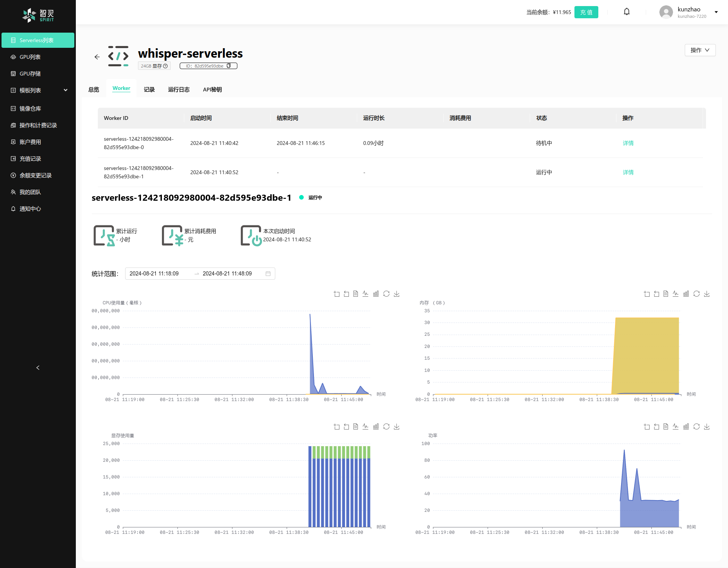Download the 功率 power chart as image

707,426
